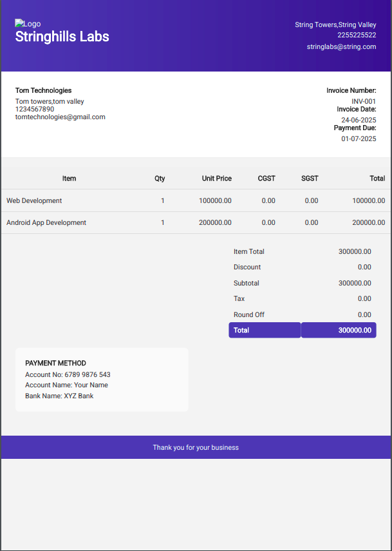Viewport: 392px width, 551px height.
Task: Select the Tom Technologies client name
Action: (43, 91)
